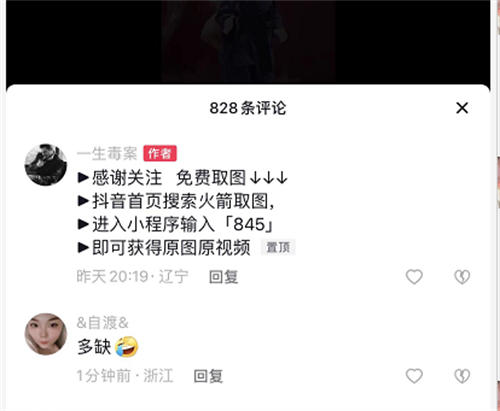Reply to the 浙江 comment via 回复

tap(208, 376)
